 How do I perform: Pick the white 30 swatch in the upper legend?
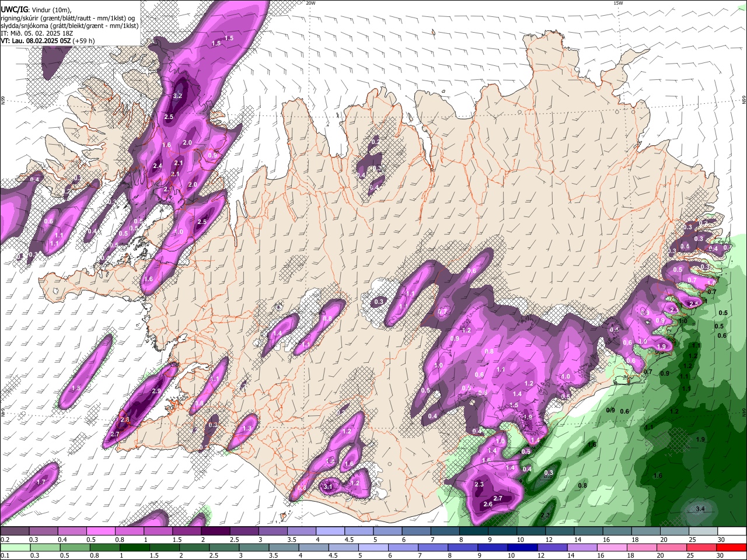(732, 531)
